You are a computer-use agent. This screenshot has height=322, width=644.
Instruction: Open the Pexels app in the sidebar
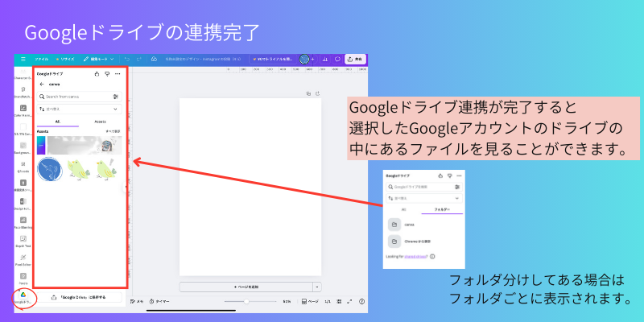click(x=23, y=278)
